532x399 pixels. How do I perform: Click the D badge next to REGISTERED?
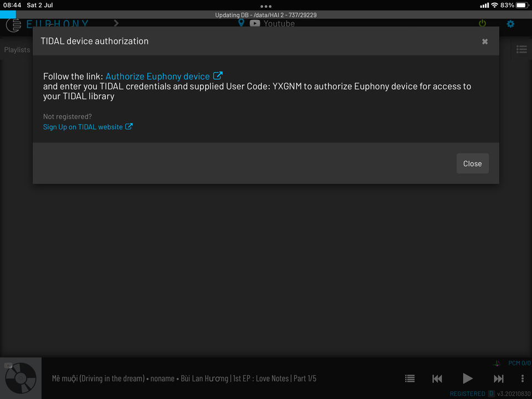[x=491, y=393]
